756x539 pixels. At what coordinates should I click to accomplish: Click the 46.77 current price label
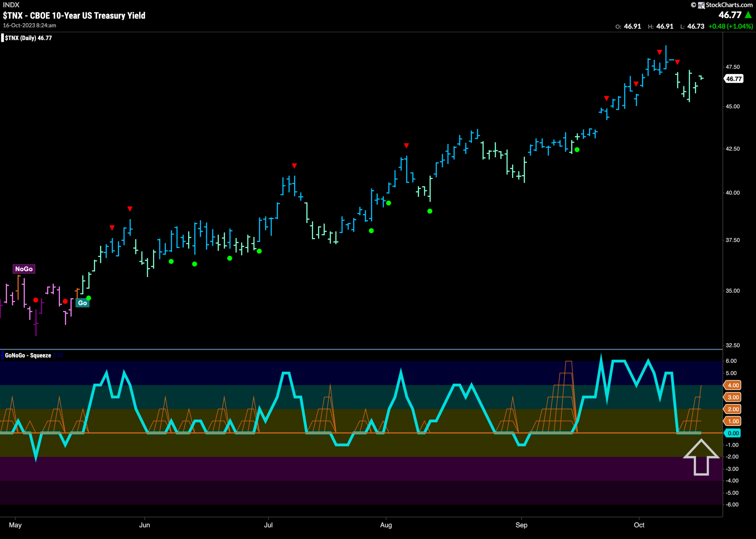(x=734, y=79)
